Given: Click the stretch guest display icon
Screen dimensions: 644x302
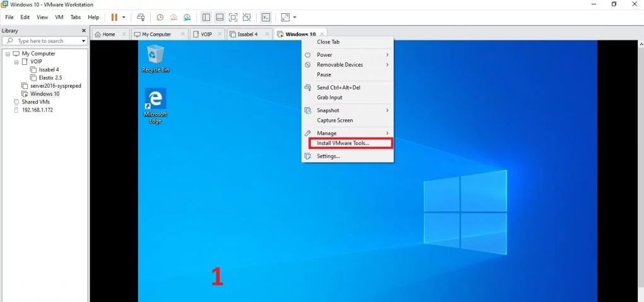Looking at the screenshot, I should 285,17.
